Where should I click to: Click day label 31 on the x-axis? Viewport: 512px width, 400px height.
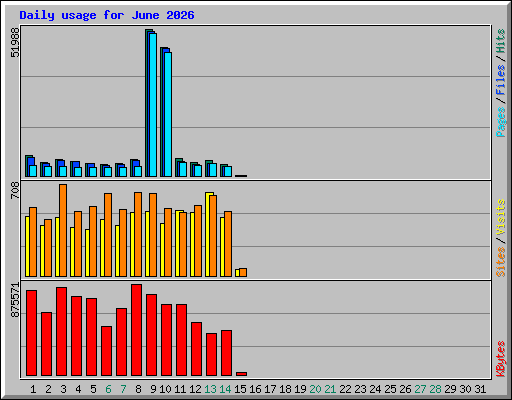pyautogui.click(x=480, y=389)
